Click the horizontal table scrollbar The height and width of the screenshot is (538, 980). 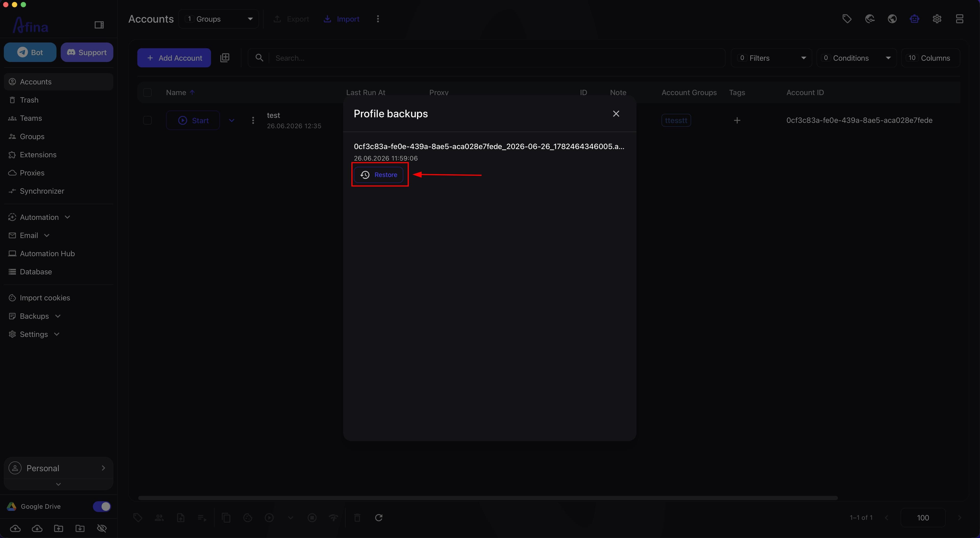point(488,498)
